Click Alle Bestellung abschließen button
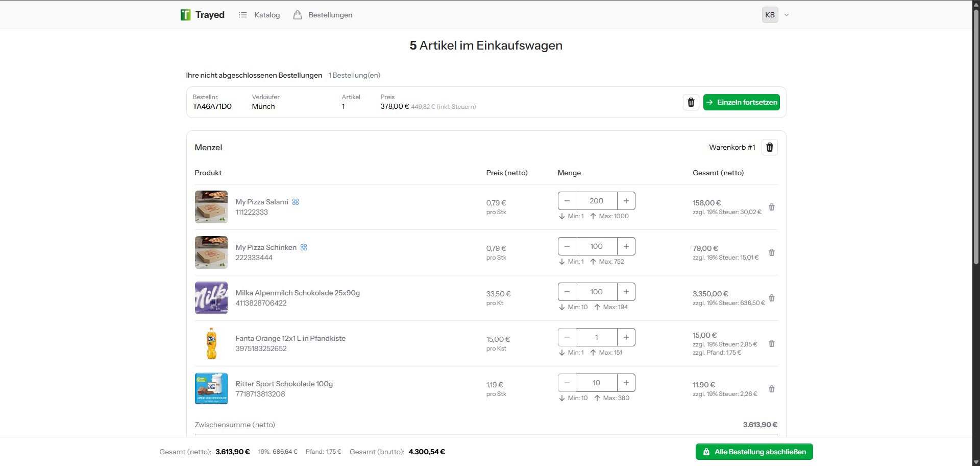 pyautogui.click(x=754, y=452)
